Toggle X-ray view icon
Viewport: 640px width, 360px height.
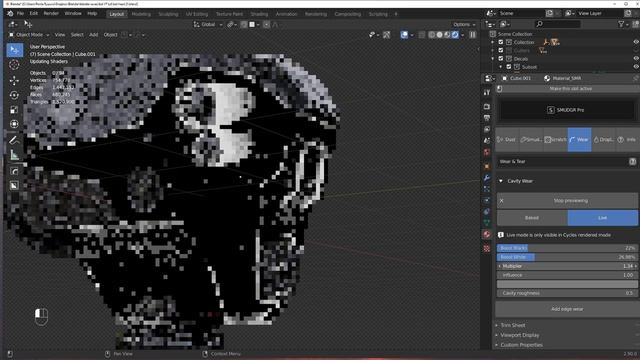pos(422,35)
